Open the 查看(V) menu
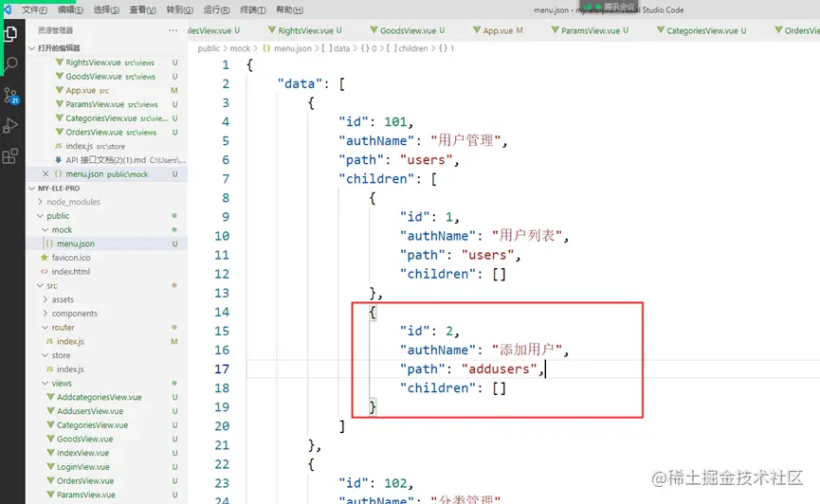The image size is (820, 504). point(143,9)
